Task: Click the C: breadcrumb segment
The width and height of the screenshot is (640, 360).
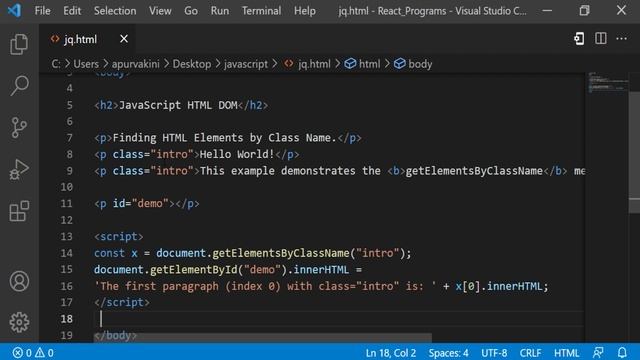Action: pos(56,64)
